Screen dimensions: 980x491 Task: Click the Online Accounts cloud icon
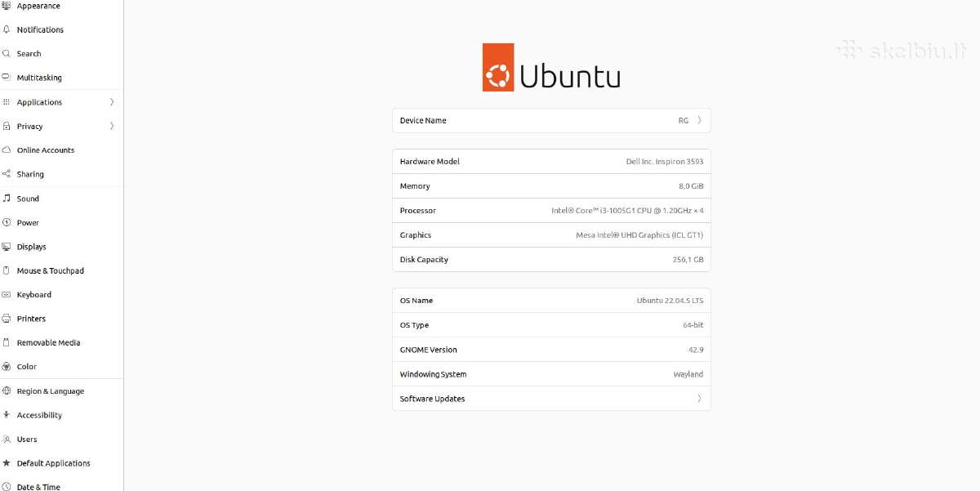[7, 150]
